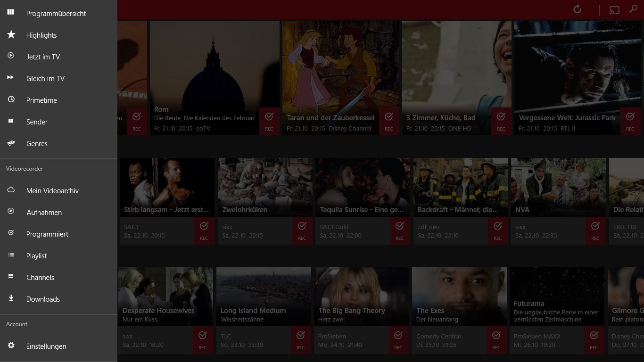
Task: Select the Primetime clock icon
Action: [x=10, y=100]
